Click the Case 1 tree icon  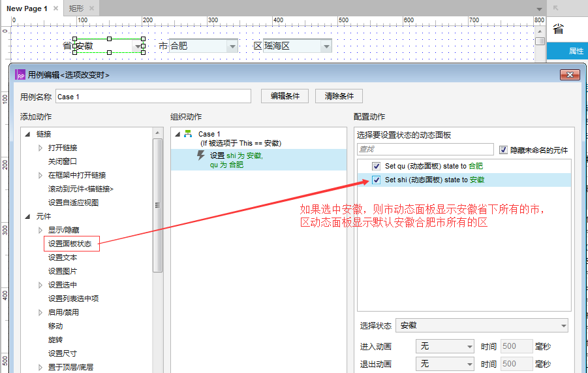188,134
